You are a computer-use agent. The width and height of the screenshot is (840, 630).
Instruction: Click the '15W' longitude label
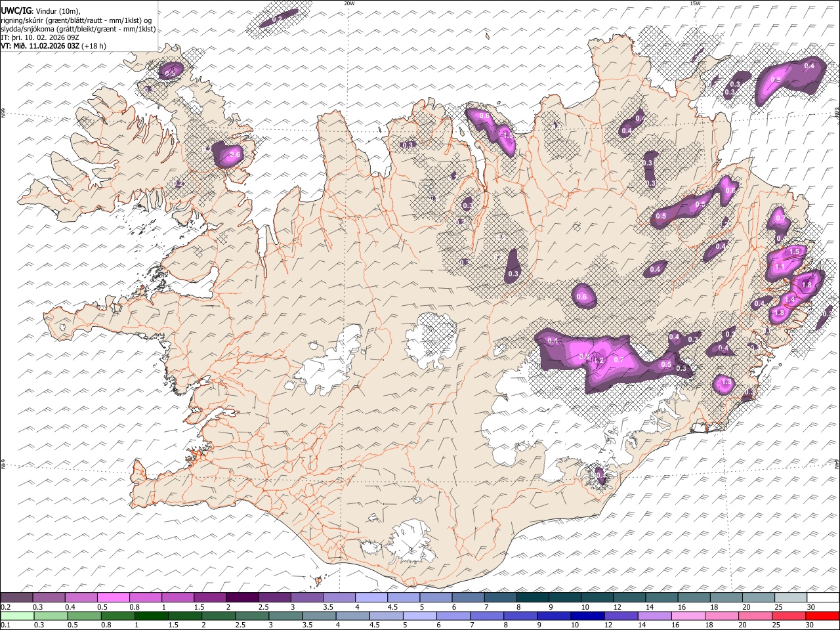point(695,3)
